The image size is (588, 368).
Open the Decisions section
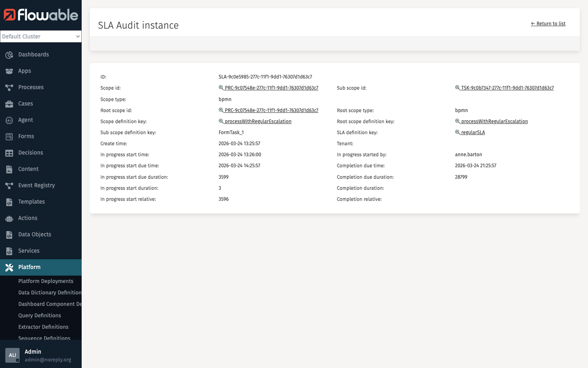[31, 153]
